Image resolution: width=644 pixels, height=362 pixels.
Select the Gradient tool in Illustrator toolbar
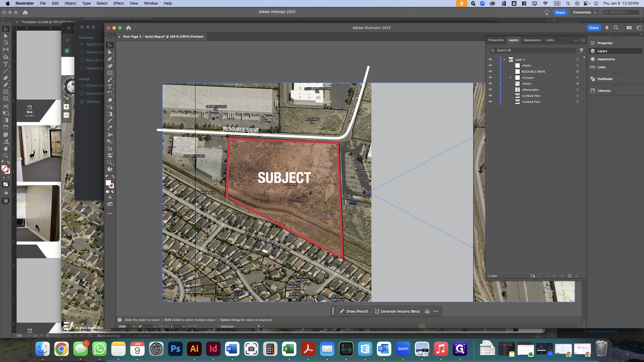coord(110,114)
